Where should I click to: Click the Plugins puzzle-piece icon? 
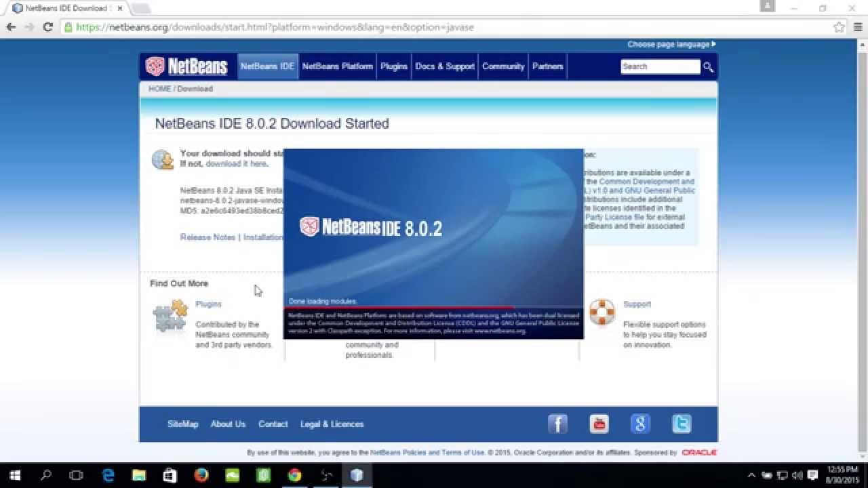click(170, 317)
